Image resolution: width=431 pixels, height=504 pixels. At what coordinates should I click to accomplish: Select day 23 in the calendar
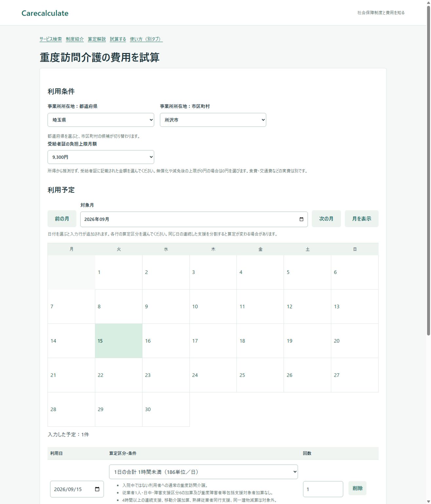pos(166,375)
